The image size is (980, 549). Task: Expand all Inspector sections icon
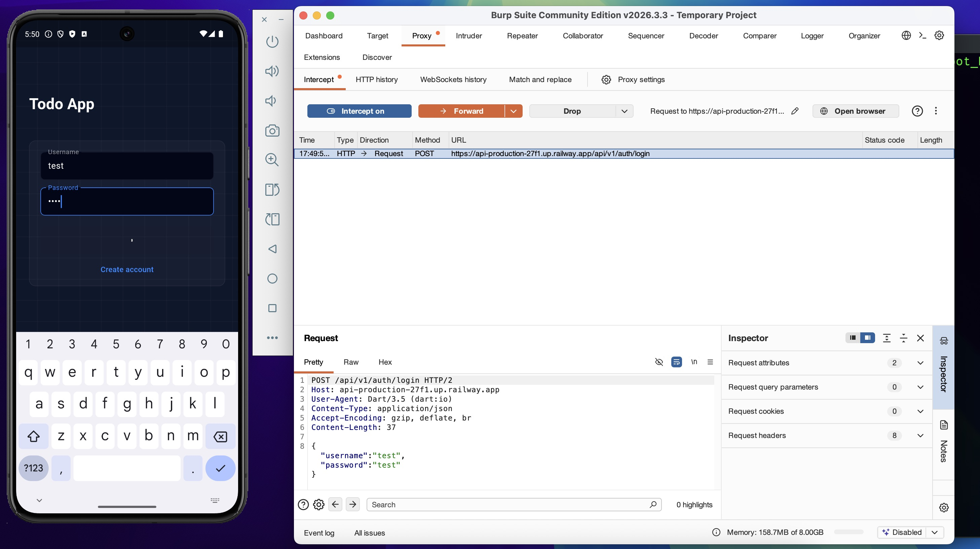(887, 338)
